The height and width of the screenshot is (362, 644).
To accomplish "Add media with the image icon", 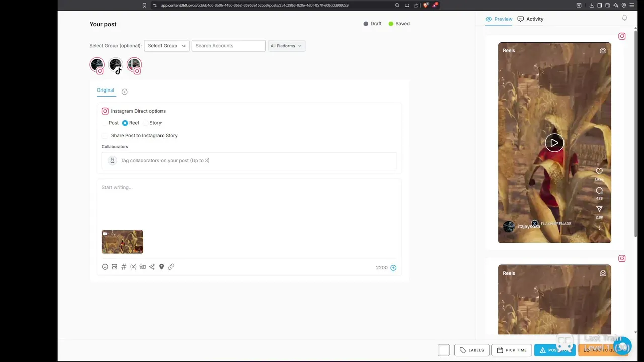I will pyautogui.click(x=114, y=267).
